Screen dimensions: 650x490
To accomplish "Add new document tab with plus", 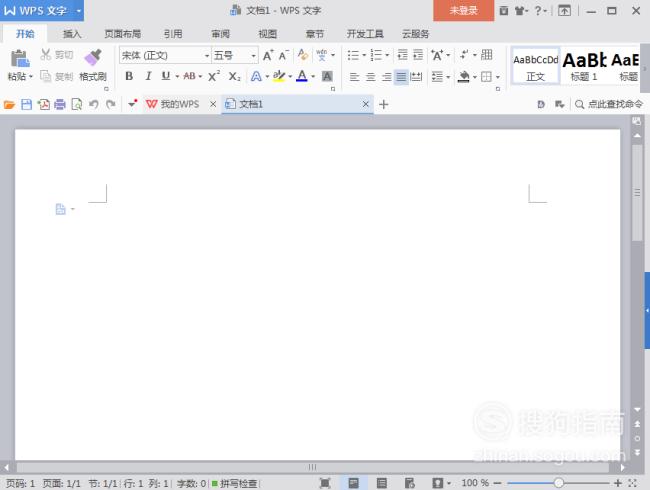I will 383,104.
